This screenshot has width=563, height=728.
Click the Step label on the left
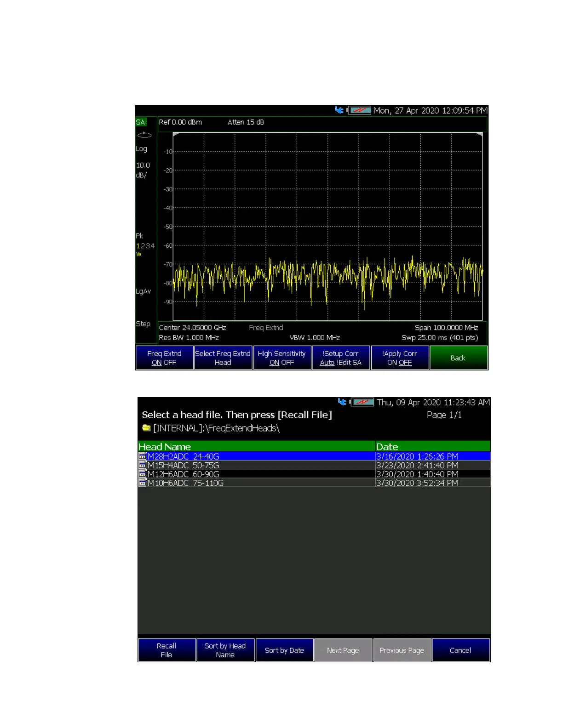[143, 324]
